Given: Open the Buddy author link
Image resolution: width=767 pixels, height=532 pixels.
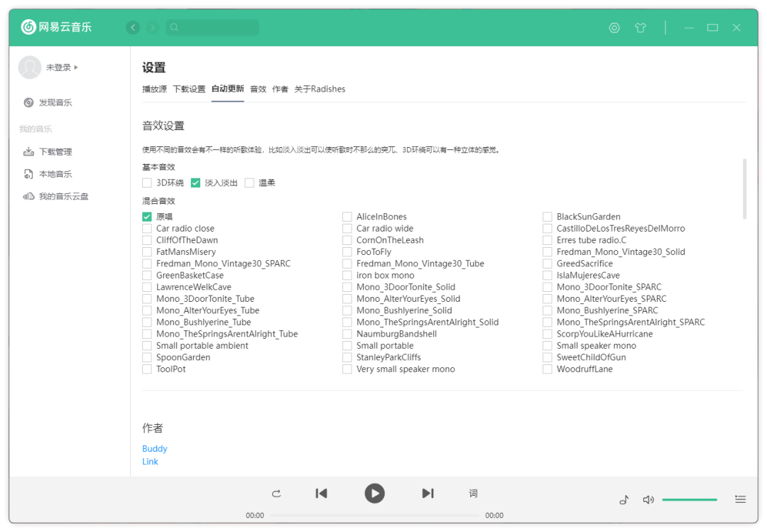Looking at the screenshot, I should (155, 449).
